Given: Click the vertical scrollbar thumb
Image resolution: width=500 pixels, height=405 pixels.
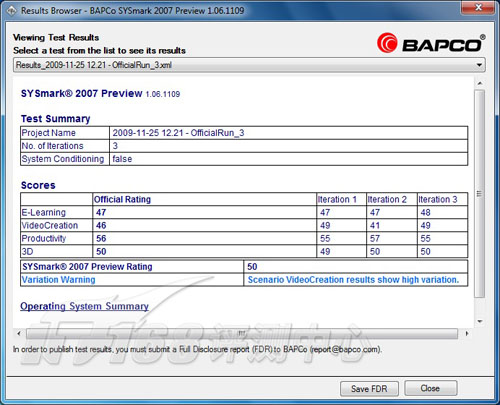Looking at the screenshot, I should pos(480,194).
